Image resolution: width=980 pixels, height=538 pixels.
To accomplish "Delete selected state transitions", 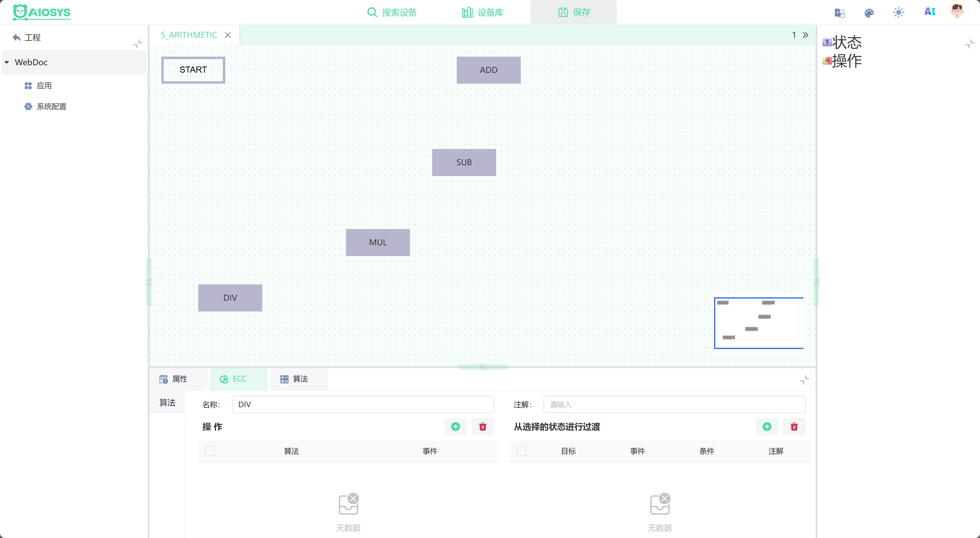I will coord(794,427).
